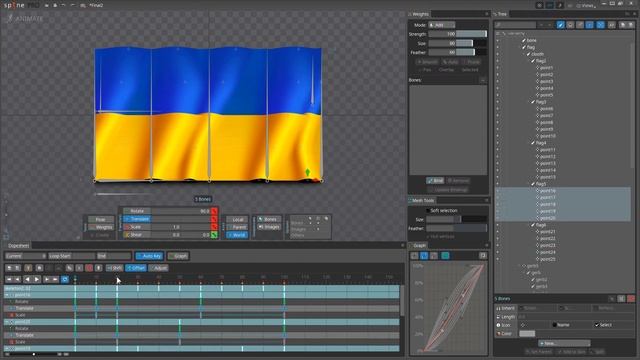Screen dimensions: 640x360
Task: Switch axes to Local
Action: point(237,219)
